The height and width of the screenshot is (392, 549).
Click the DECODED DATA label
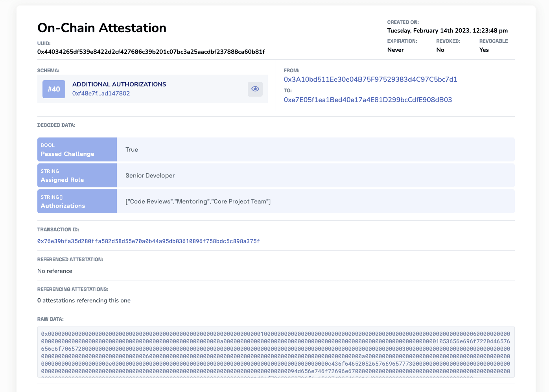tap(56, 125)
